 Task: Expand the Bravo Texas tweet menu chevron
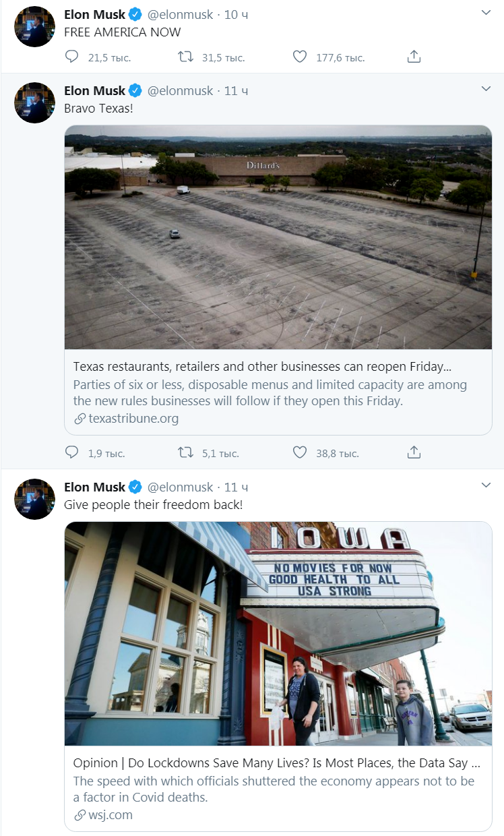click(486, 89)
